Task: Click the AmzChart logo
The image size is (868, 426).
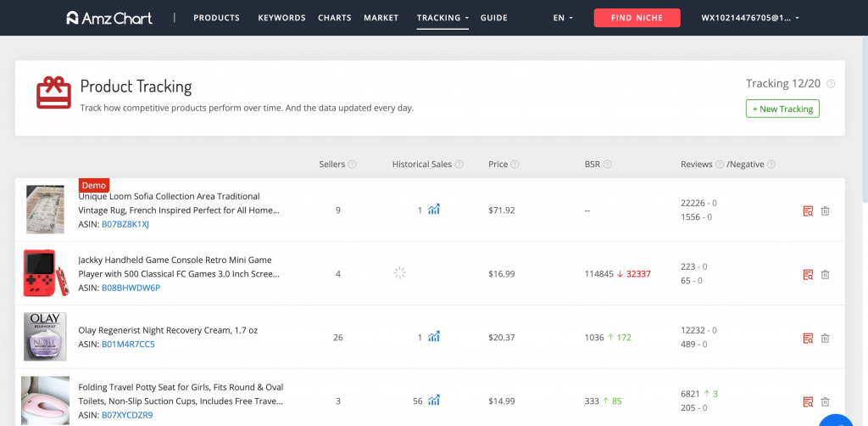Action: 109,18
